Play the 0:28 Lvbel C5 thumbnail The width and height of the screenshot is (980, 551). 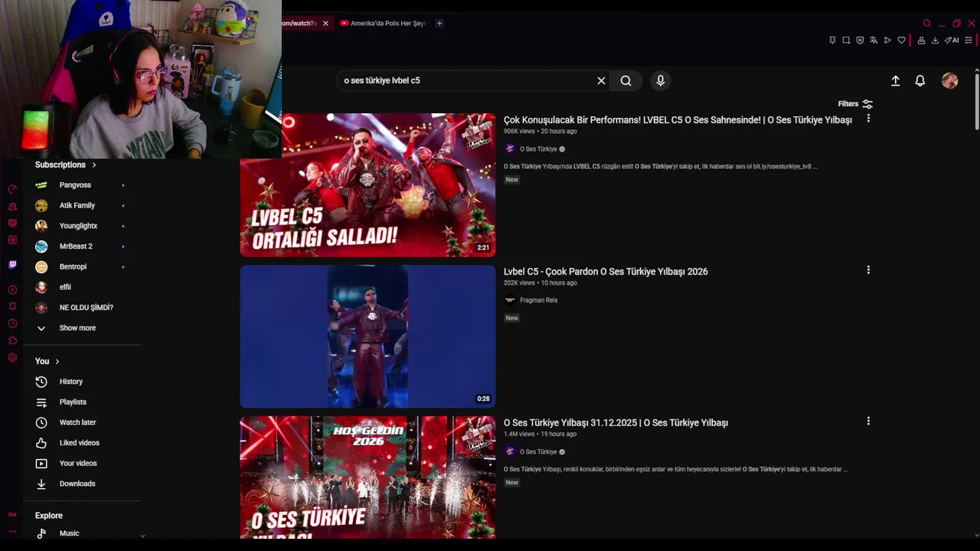pyautogui.click(x=367, y=337)
